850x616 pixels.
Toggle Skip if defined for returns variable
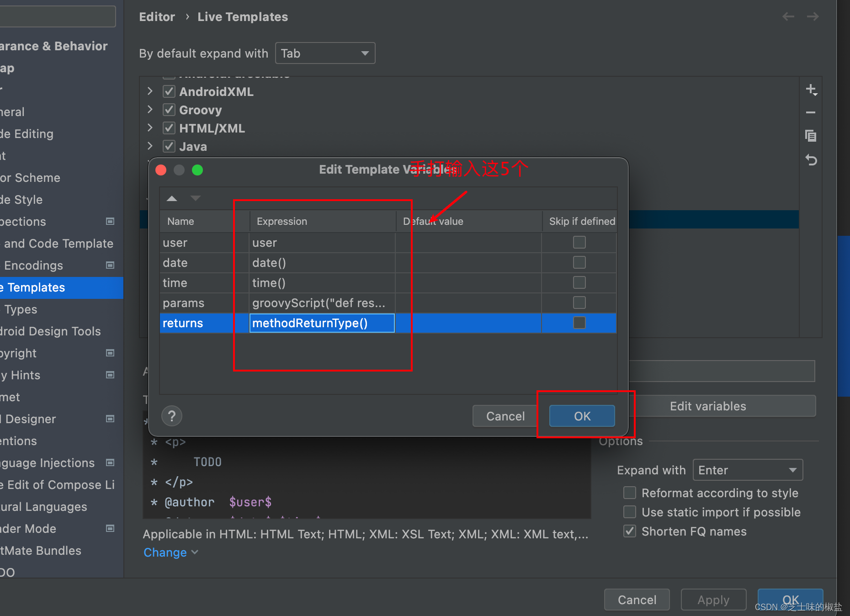pyautogui.click(x=579, y=323)
